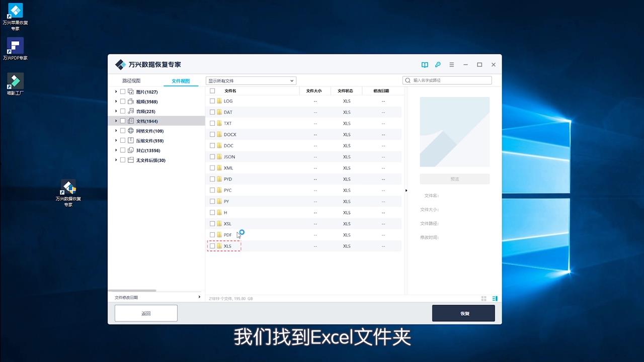The image size is (644, 362).
Task: Switch to 文件视图 tab
Action: [x=181, y=80]
